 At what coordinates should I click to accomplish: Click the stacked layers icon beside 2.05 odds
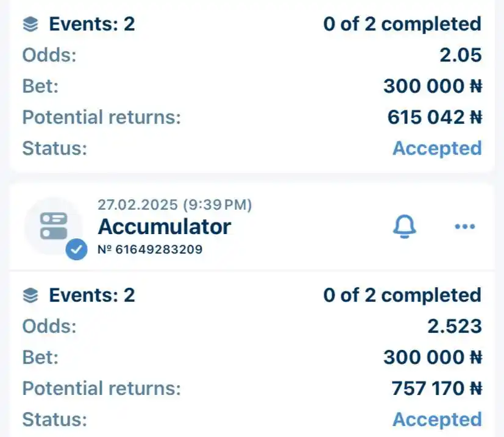(x=30, y=25)
